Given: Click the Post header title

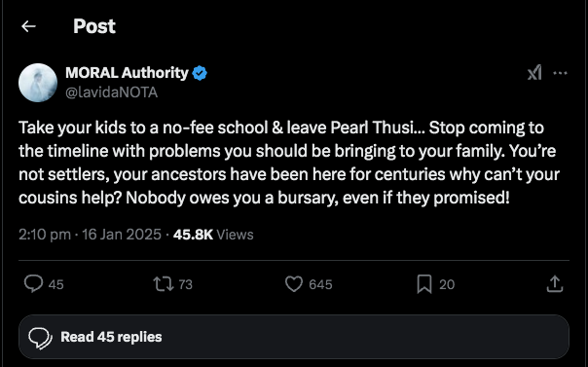Looking at the screenshot, I should 94,26.
